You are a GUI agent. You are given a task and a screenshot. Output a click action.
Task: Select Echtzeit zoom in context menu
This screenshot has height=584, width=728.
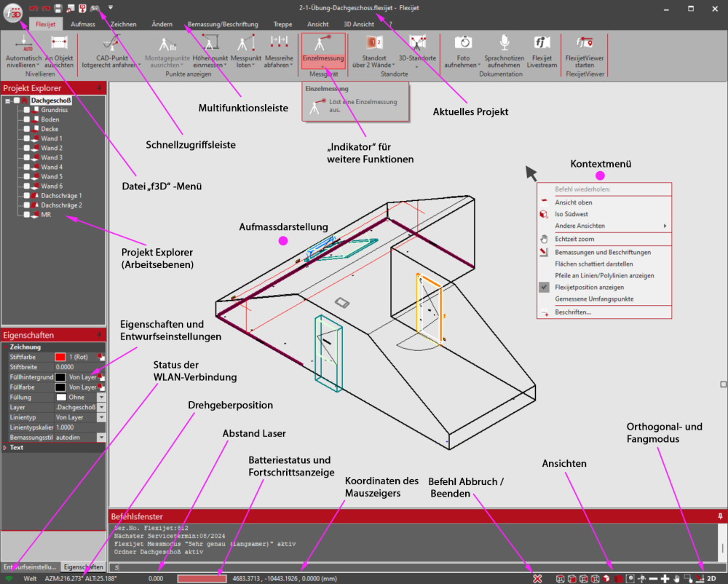click(604, 239)
